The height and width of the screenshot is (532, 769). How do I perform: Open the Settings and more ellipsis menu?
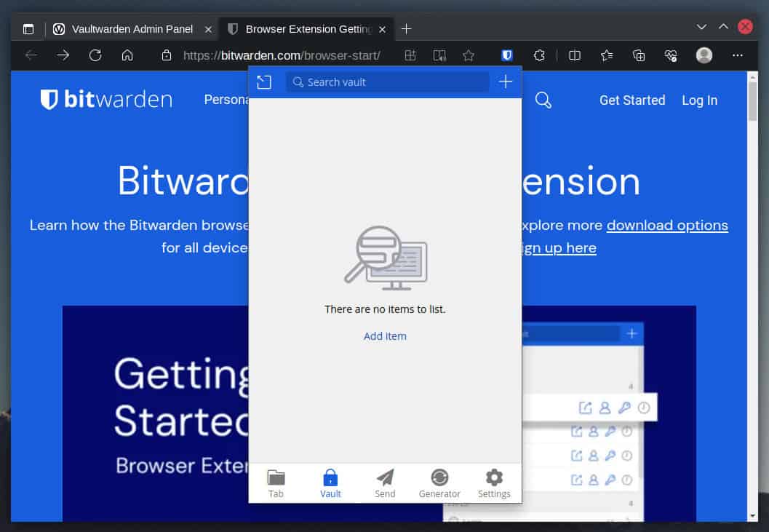click(x=738, y=55)
